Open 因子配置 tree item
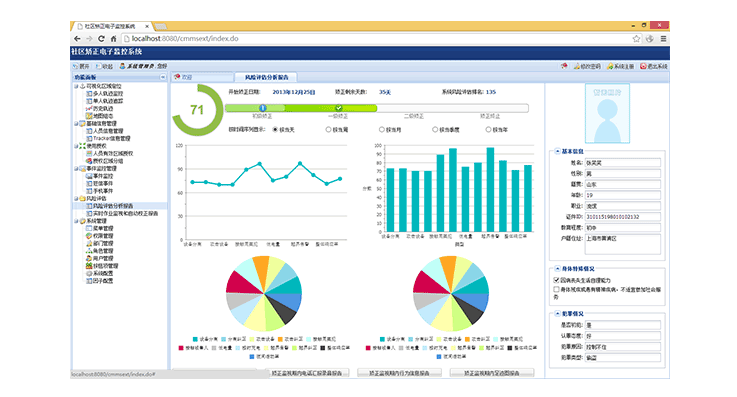Viewport: 737px width, 397px height. point(100,281)
